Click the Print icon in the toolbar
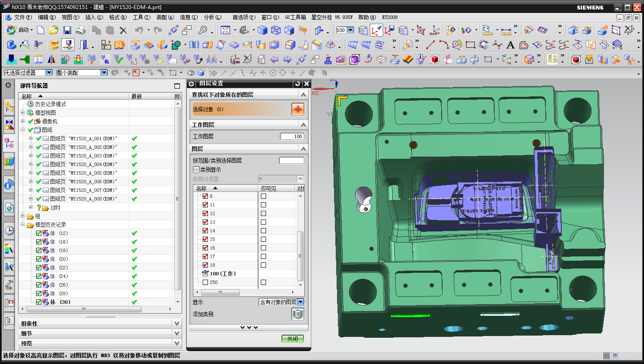644x364 pixels. click(80, 30)
